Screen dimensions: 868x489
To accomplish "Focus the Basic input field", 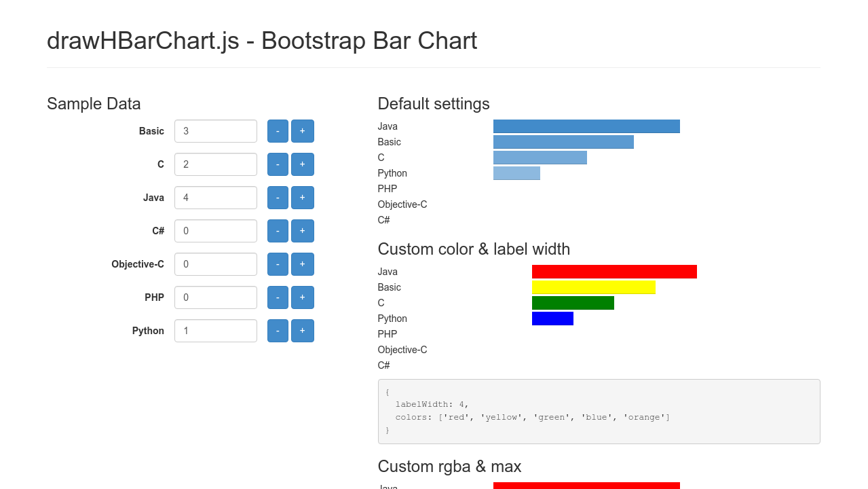I will (215, 131).
